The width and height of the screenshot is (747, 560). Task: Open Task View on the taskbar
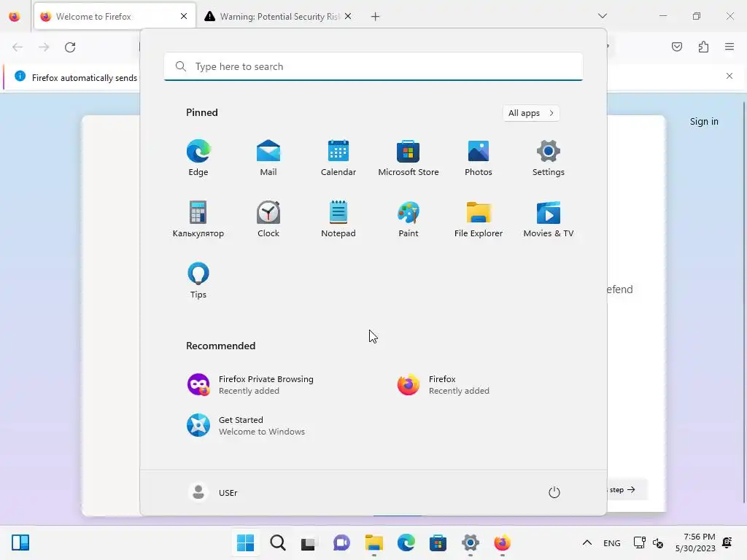pyautogui.click(x=309, y=542)
